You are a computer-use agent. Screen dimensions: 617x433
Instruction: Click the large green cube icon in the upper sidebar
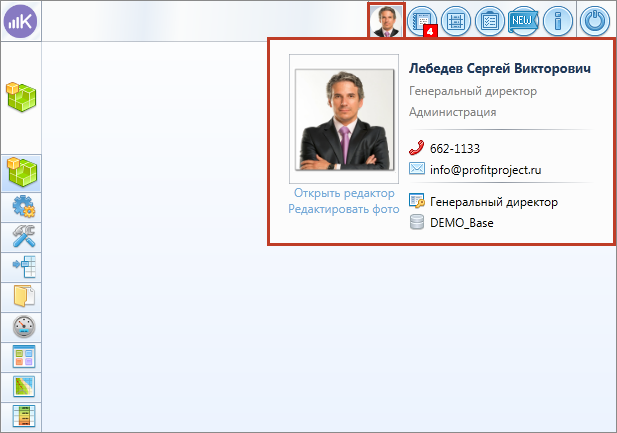[21, 97]
